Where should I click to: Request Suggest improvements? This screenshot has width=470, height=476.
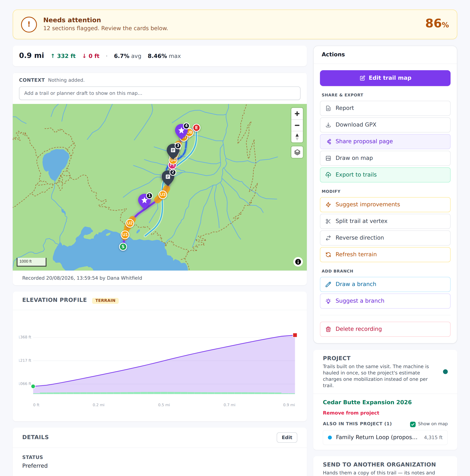tap(385, 204)
